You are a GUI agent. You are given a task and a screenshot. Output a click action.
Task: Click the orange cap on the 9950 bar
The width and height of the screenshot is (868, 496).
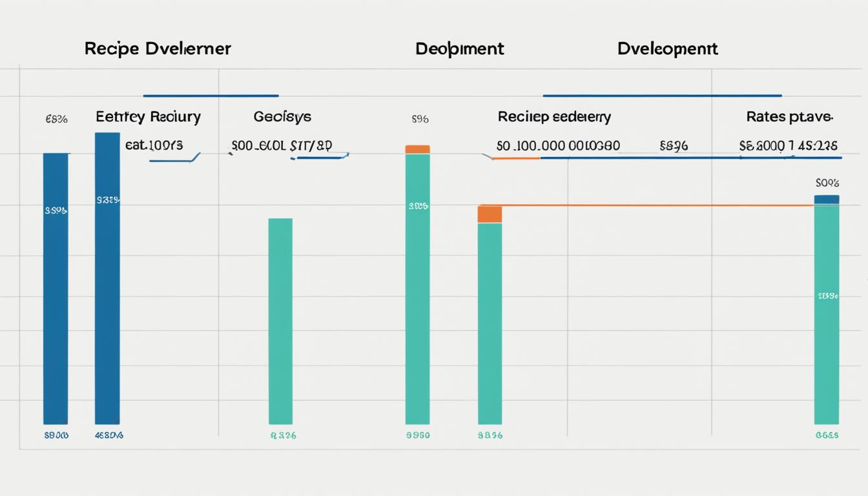pos(417,150)
